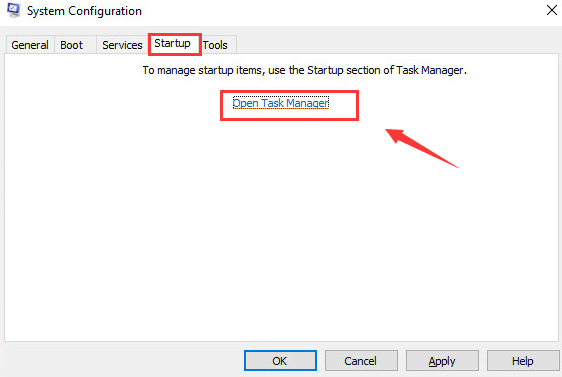Click the System Configuration title text
Image resolution: width=562 pixels, height=377 pixels.
[85, 11]
